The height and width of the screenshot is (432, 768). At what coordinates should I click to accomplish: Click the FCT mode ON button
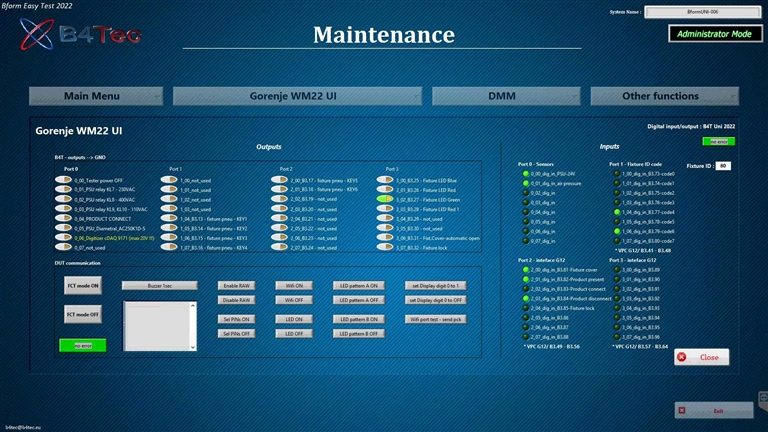tap(83, 286)
